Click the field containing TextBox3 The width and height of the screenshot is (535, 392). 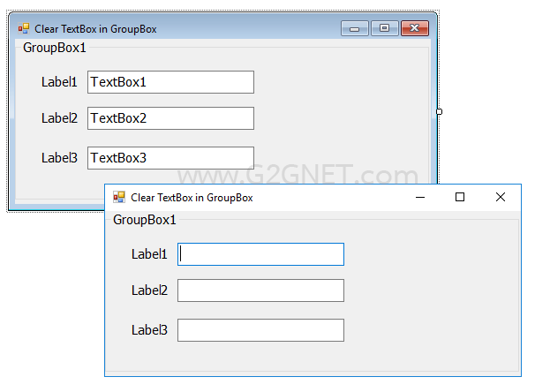pos(170,158)
